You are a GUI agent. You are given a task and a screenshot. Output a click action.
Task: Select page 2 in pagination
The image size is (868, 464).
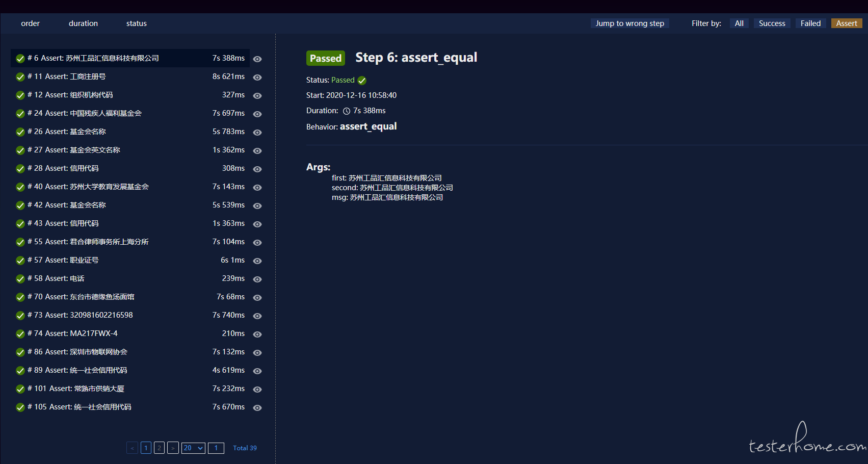point(159,448)
